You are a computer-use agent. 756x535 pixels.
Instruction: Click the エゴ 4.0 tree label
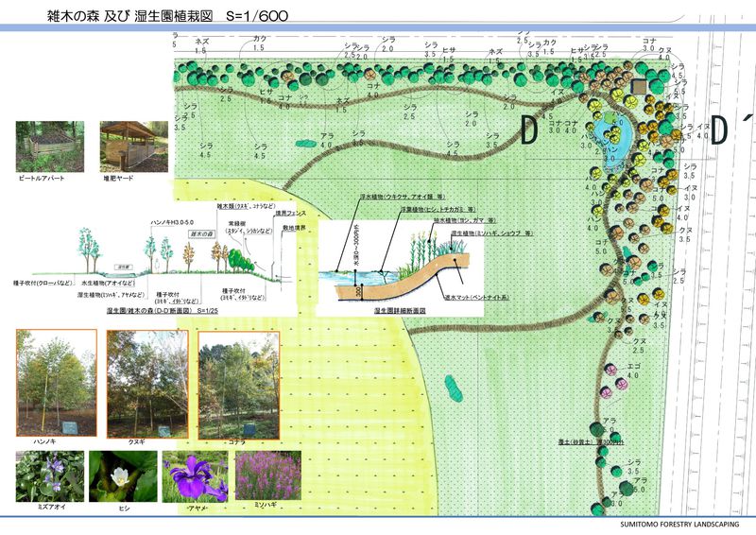[x=633, y=371]
